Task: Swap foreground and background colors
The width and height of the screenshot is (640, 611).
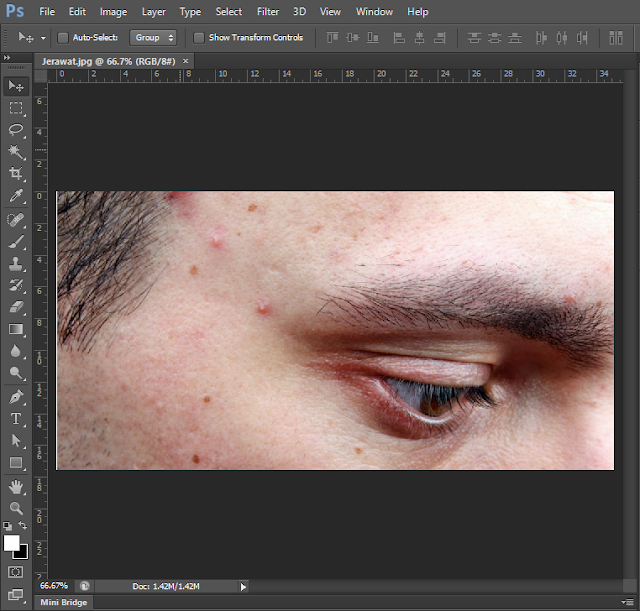Action: click(x=23, y=525)
